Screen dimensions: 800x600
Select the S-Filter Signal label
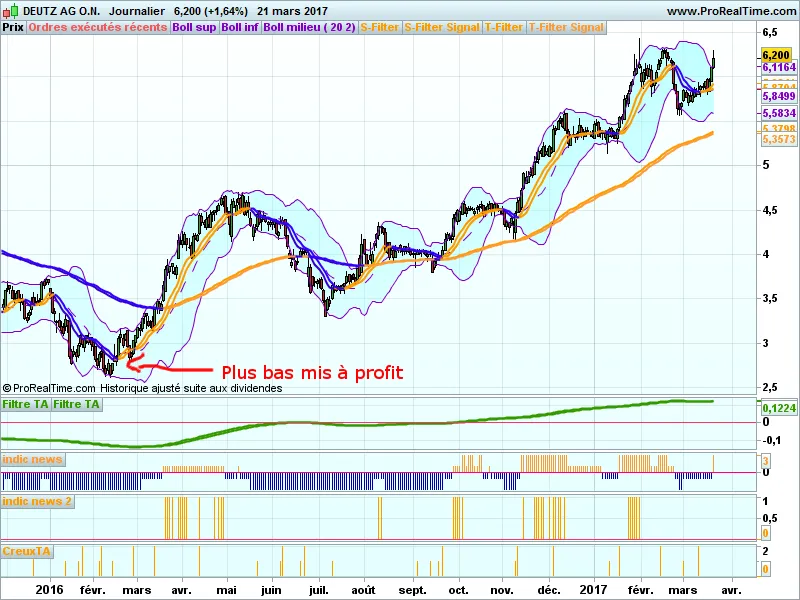[441, 27]
